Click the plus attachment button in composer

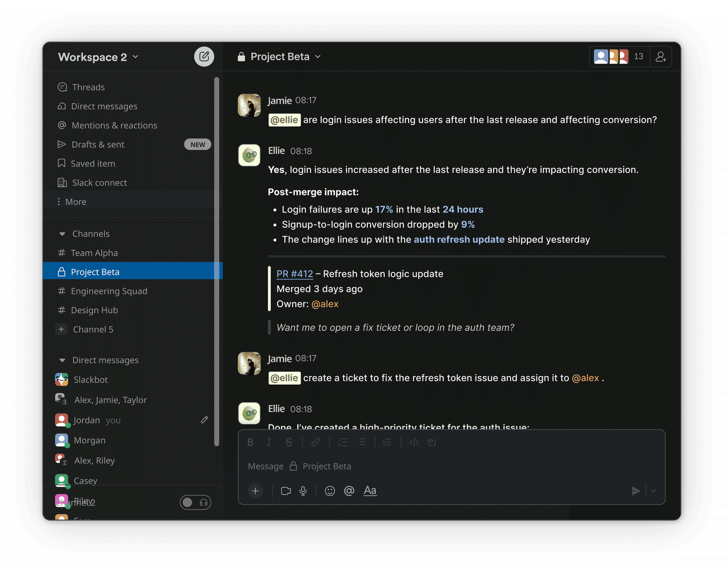[256, 491]
